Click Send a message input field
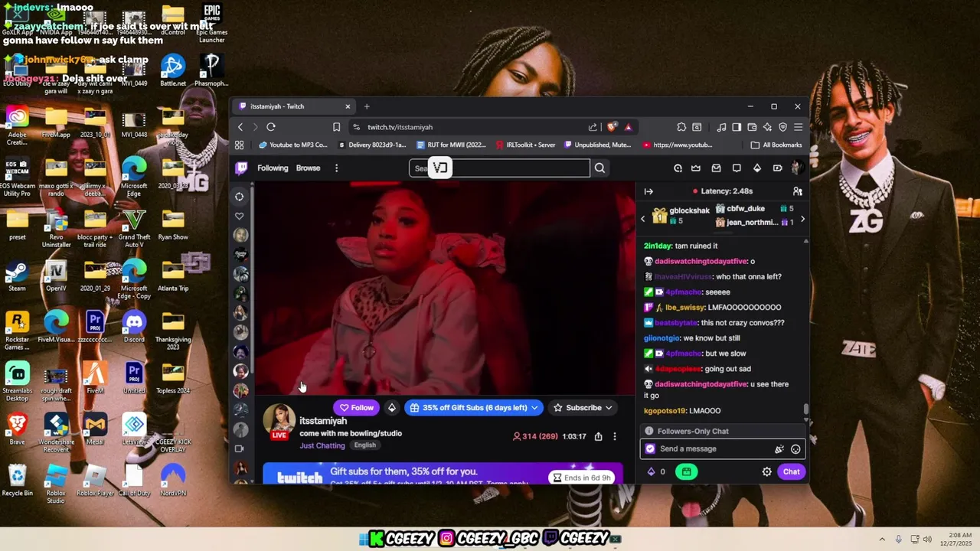Viewport: 980px width, 551px height. pyautogui.click(x=722, y=449)
